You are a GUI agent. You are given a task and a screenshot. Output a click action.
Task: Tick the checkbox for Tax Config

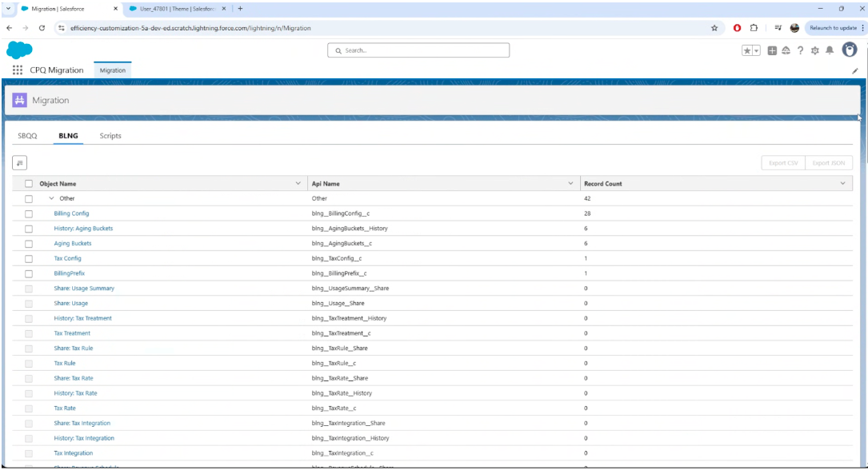tap(29, 259)
